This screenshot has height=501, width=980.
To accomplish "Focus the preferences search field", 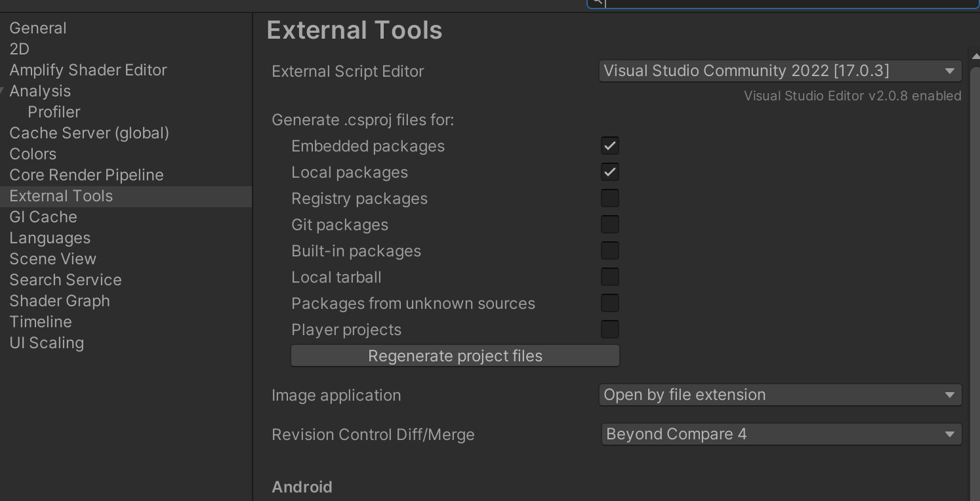I will 787,3.
